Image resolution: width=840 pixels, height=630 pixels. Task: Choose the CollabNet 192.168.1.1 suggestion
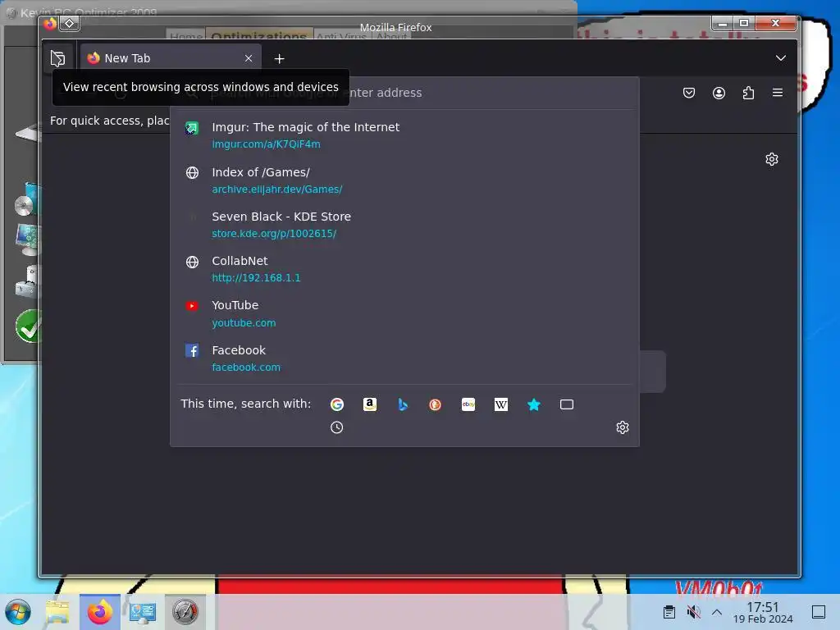(x=404, y=269)
